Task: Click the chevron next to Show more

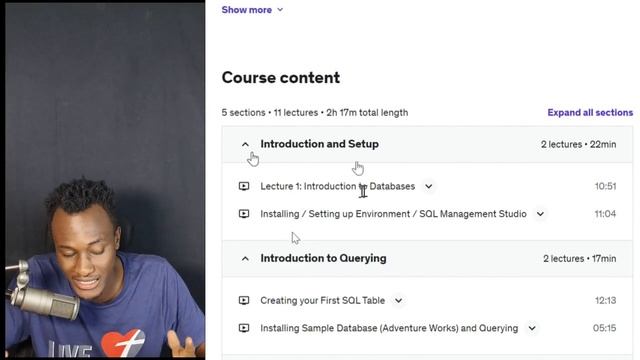Action: point(280,10)
